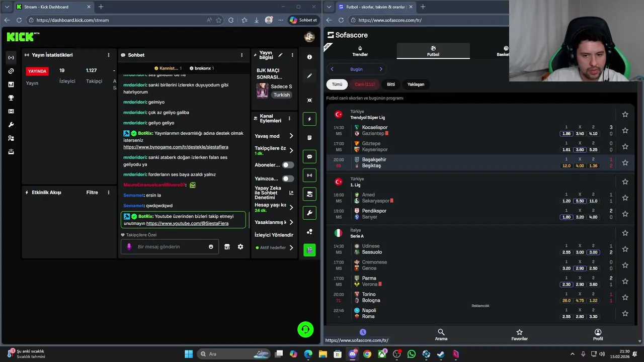
Task: Click Sohbet et button in Edge toolbar
Action: coord(303,20)
